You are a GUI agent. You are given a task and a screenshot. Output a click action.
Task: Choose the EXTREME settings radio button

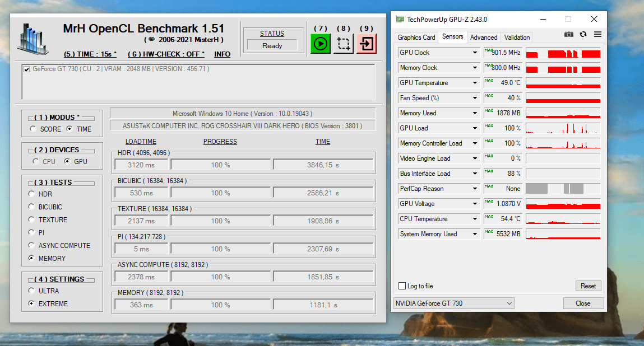pos(31,303)
